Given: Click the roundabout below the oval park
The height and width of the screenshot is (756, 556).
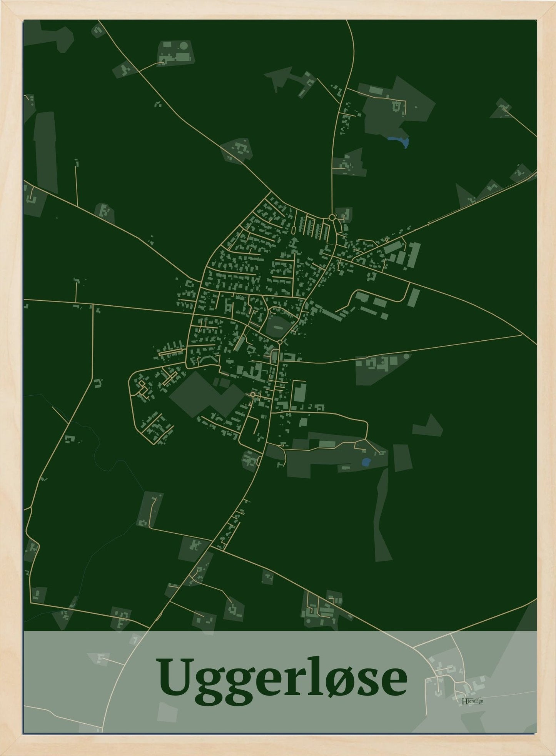Looking at the screenshot, I should 280,342.
